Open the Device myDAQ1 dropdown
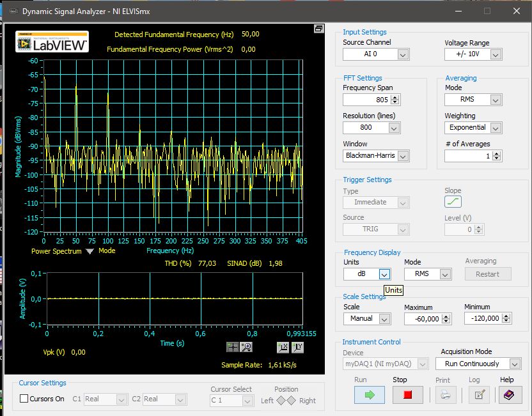The image size is (532, 416). click(x=423, y=364)
